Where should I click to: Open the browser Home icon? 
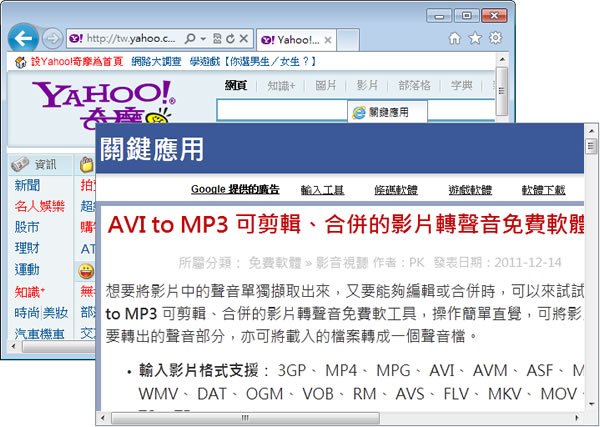(x=455, y=39)
